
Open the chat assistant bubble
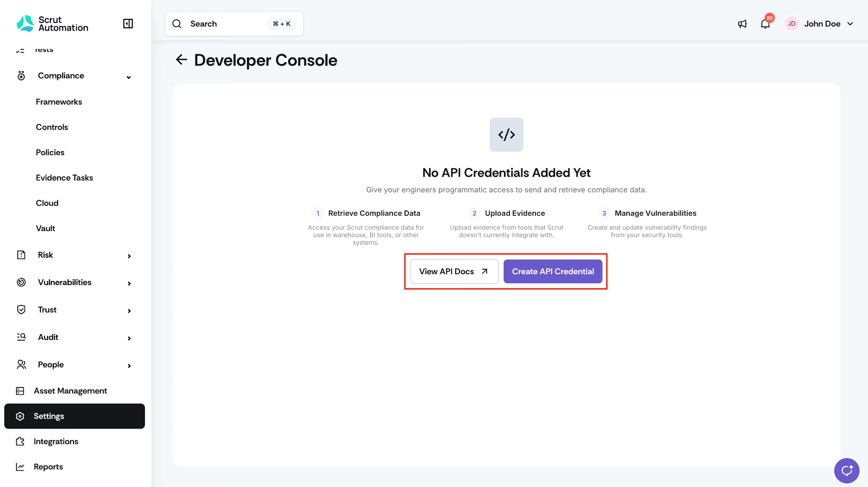click(847, 471)
